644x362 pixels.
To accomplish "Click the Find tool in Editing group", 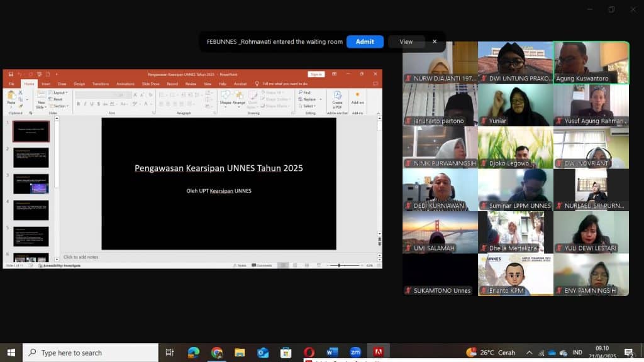I will (x=308, y=92).
